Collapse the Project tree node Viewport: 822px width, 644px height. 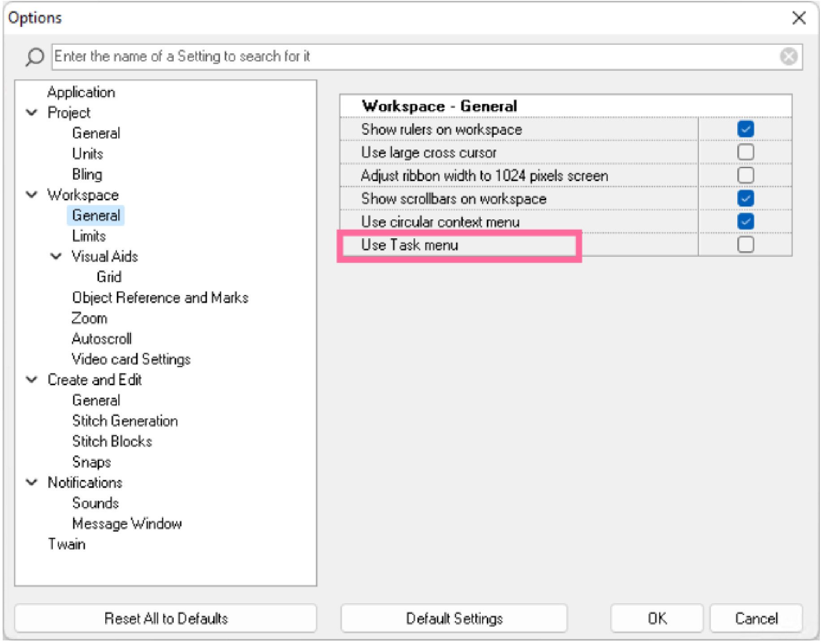coord(32,113)
